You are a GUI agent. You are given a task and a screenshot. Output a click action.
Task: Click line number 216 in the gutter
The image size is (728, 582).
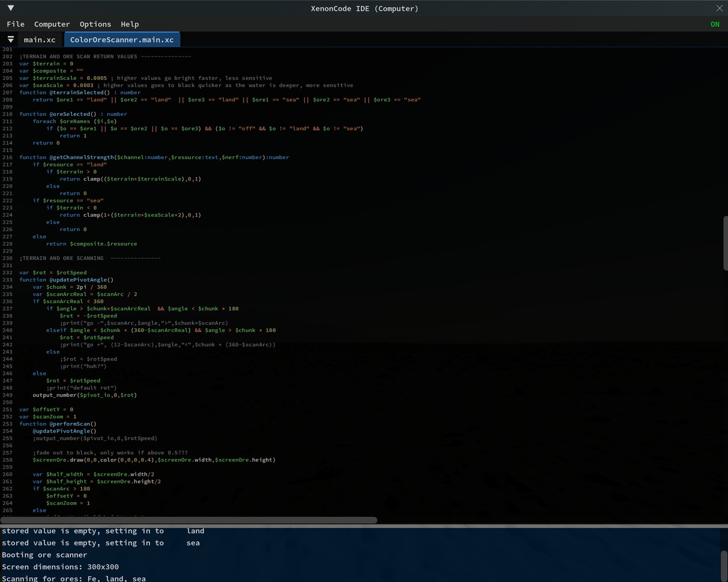[x=7, y=157]
